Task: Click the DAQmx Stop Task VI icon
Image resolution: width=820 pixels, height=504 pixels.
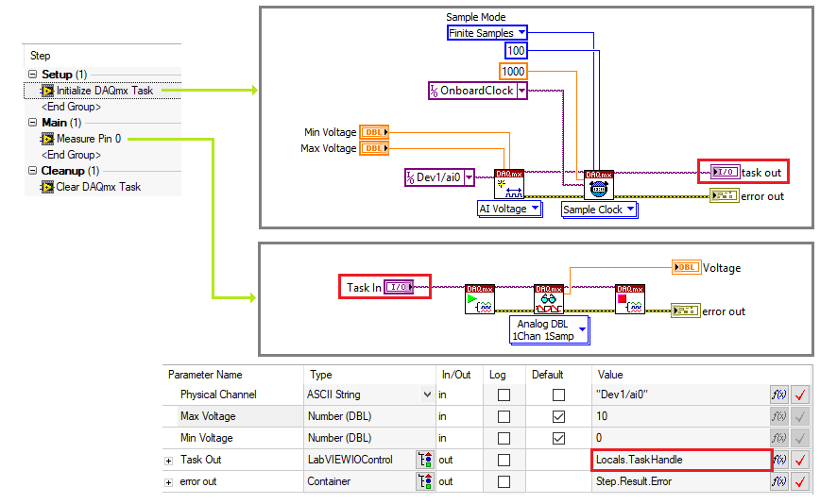Action: pyautogui.click(x=629, y=299)
